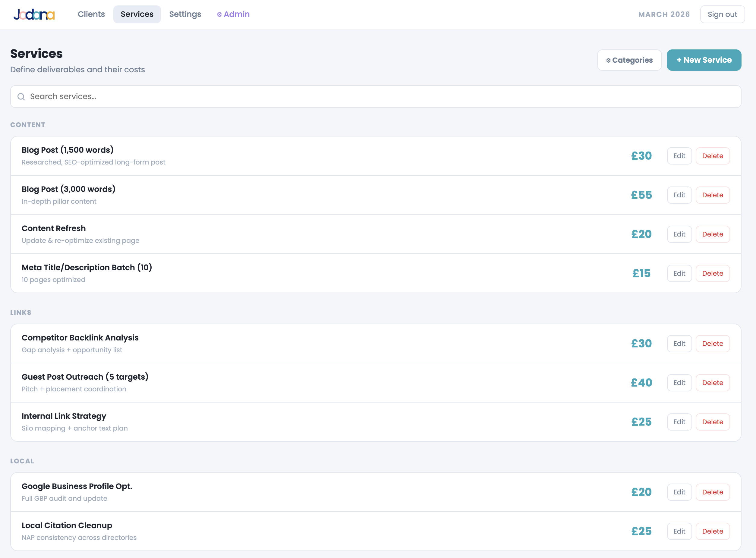756x558 pixels.
Task: Open the Settings tab
Action: pos(185,14)
